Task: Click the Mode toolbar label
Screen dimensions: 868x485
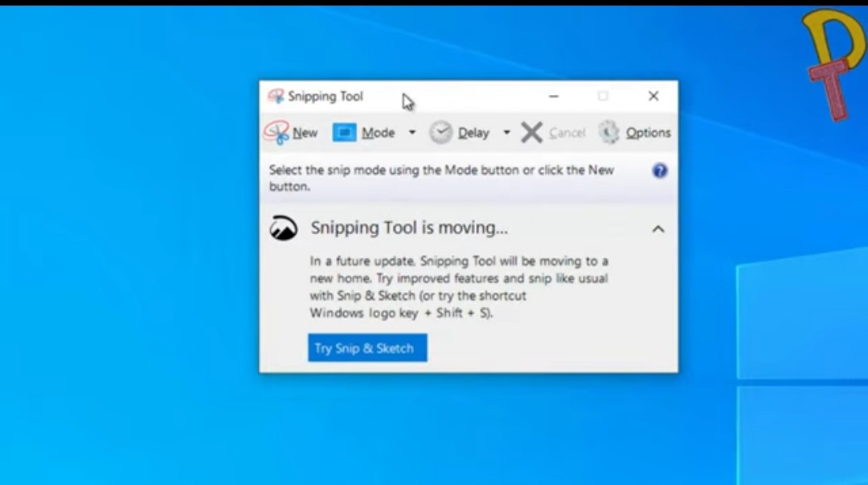Action: 379,132
